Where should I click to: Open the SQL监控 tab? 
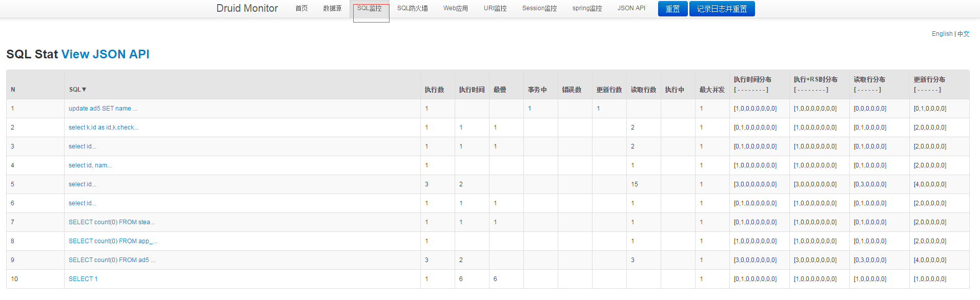(x=370, y=9)
